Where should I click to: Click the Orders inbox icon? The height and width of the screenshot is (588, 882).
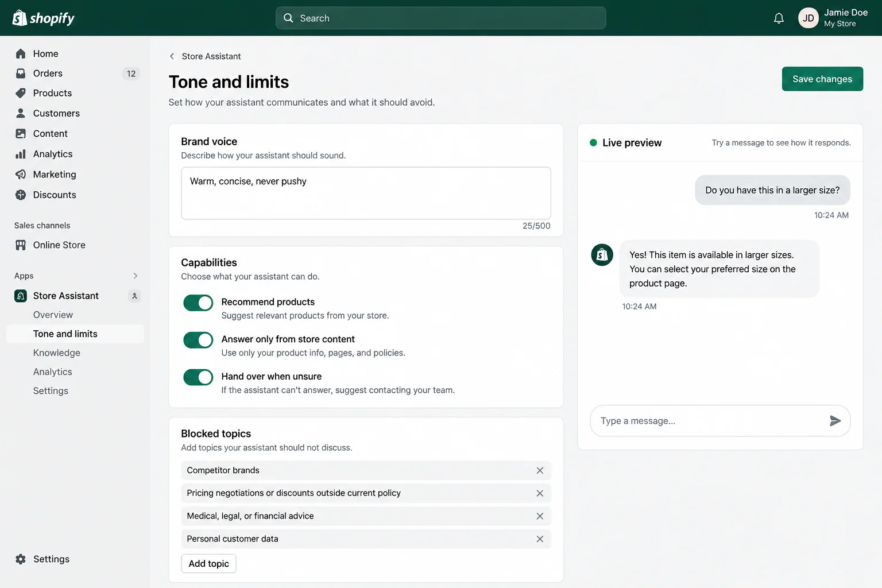21,73
